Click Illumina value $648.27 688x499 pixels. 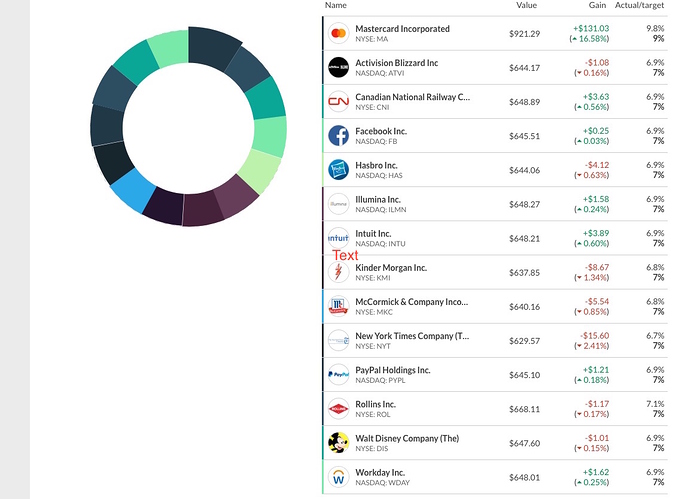(x=524, y=205)
